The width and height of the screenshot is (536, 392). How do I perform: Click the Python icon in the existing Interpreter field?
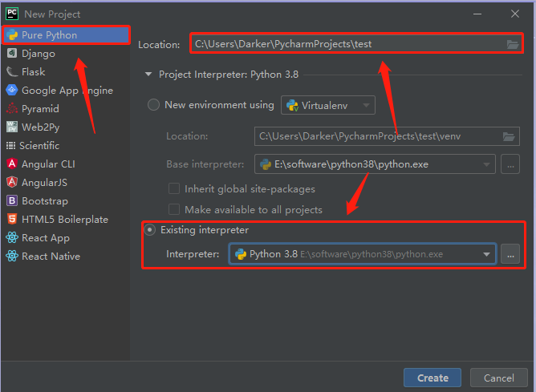(241, 254)
